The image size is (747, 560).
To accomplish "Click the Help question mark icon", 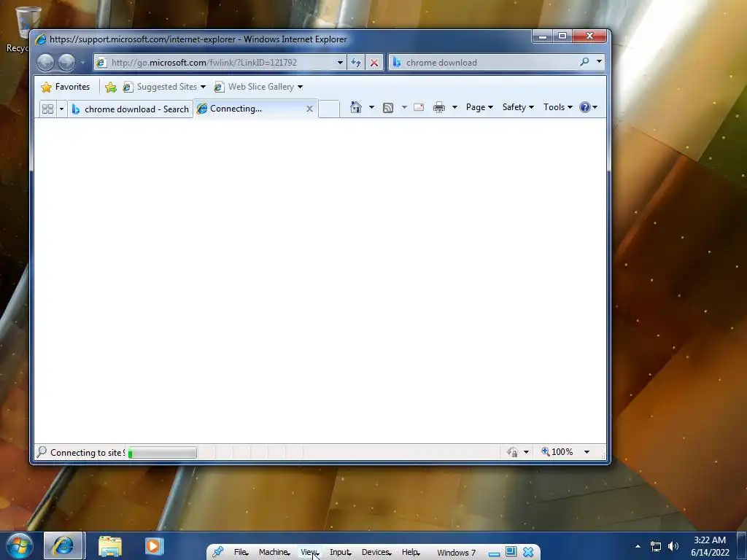I will pyautogui.click(x=585, y=107).
